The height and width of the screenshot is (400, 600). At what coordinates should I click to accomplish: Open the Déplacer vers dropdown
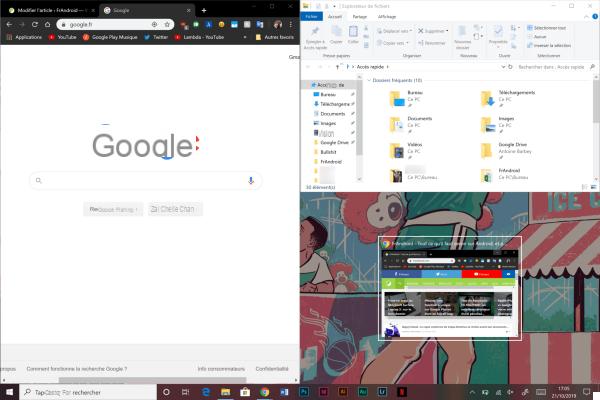(x=394, y=31)
